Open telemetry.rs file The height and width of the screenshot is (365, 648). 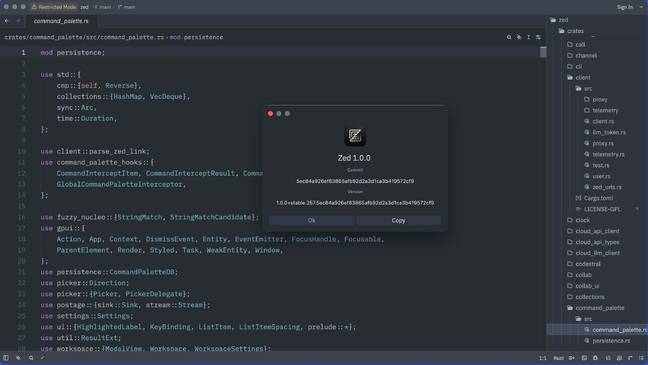pyautogui.click(x=605, y=154)
